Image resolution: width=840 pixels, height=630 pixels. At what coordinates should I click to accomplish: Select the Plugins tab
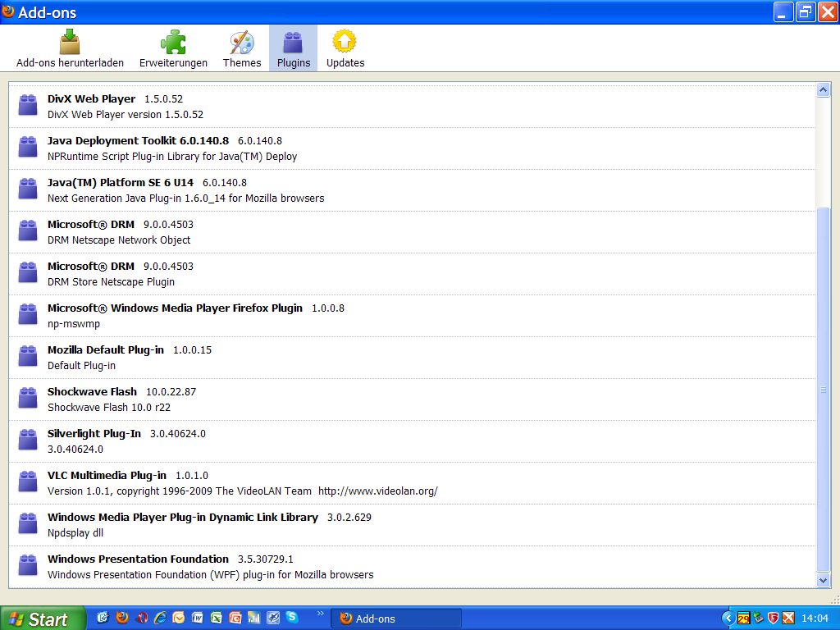[293, 48]
